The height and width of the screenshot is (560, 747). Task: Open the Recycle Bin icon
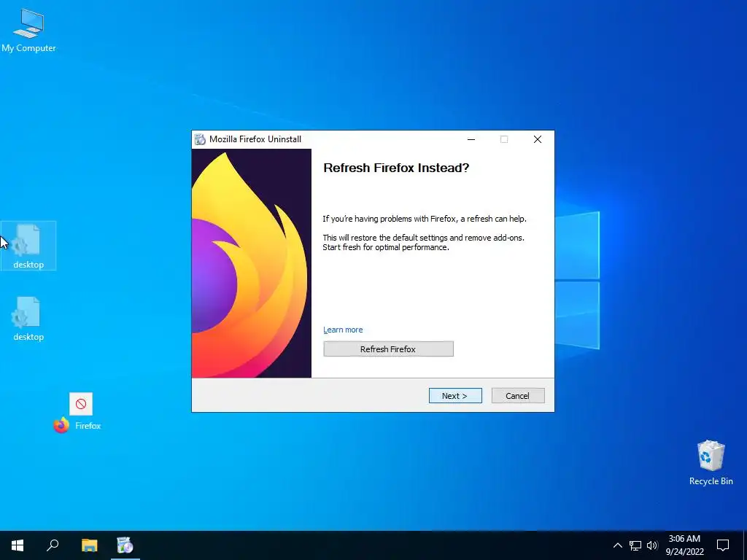pyautogui.click(x=711, y=462)
